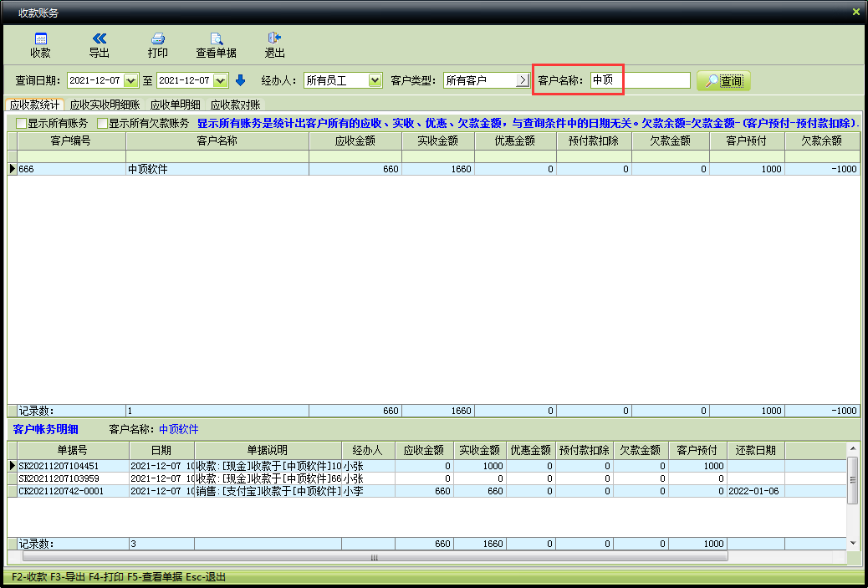This screenshot has height=588, width=868.
Task: Close the 收款账务 window
Action: [855, 12]
